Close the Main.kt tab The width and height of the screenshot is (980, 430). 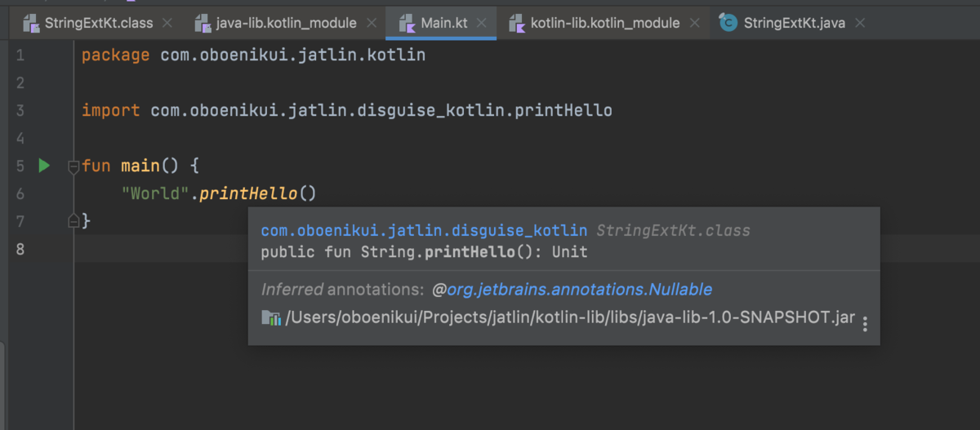click(482, 23)
